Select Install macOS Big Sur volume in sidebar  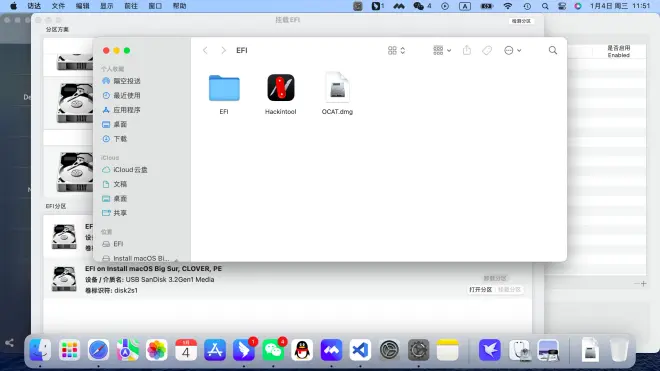[x=136, y=258]
